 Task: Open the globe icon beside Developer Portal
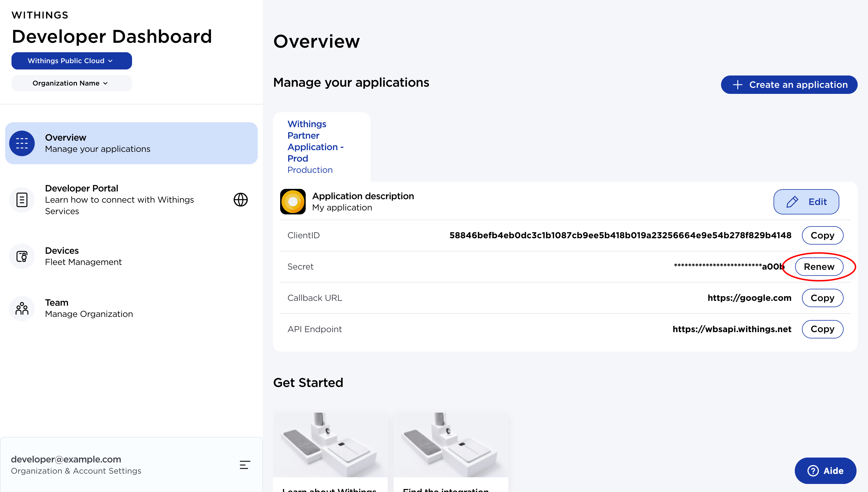pyautogui.click(x=241, y=200)
